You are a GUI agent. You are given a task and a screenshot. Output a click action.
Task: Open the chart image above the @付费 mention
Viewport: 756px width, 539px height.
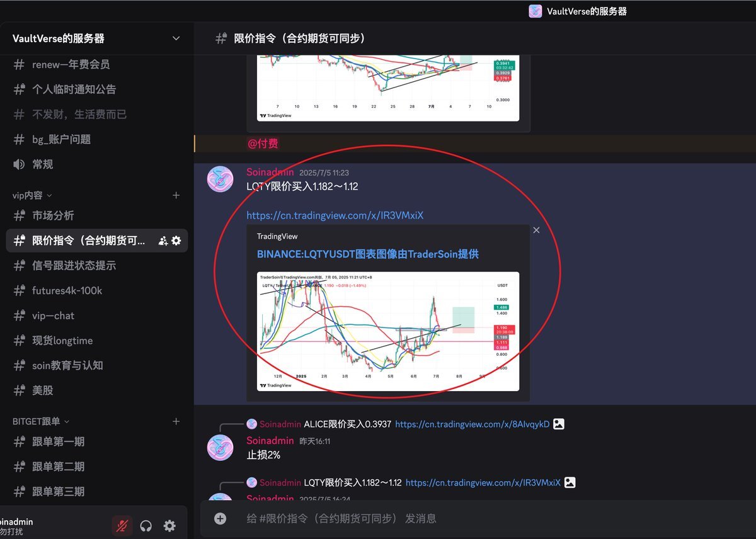click(388, 88)
